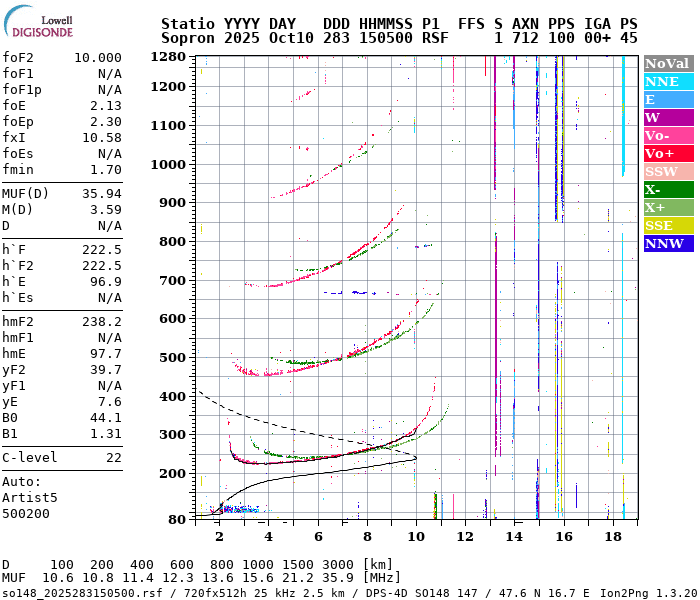The width and height of the screenshot is (700, 600).
Task: Select the NNW blue legend swatch
Action: [668, 244]
